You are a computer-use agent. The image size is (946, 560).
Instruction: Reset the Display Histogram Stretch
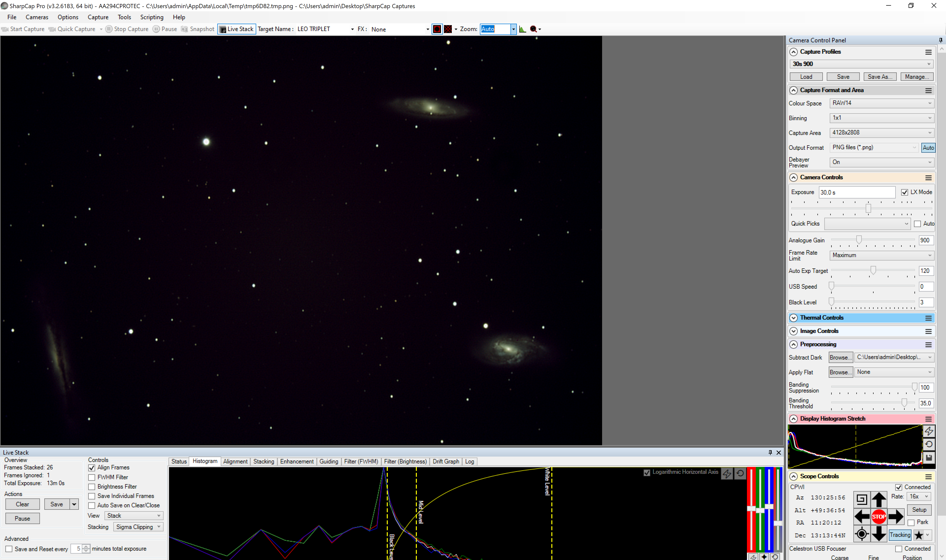(x=929, y=444)
